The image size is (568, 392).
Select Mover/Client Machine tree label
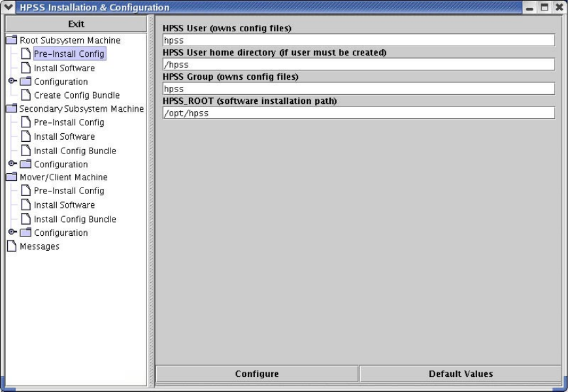[x=64, y=177]
